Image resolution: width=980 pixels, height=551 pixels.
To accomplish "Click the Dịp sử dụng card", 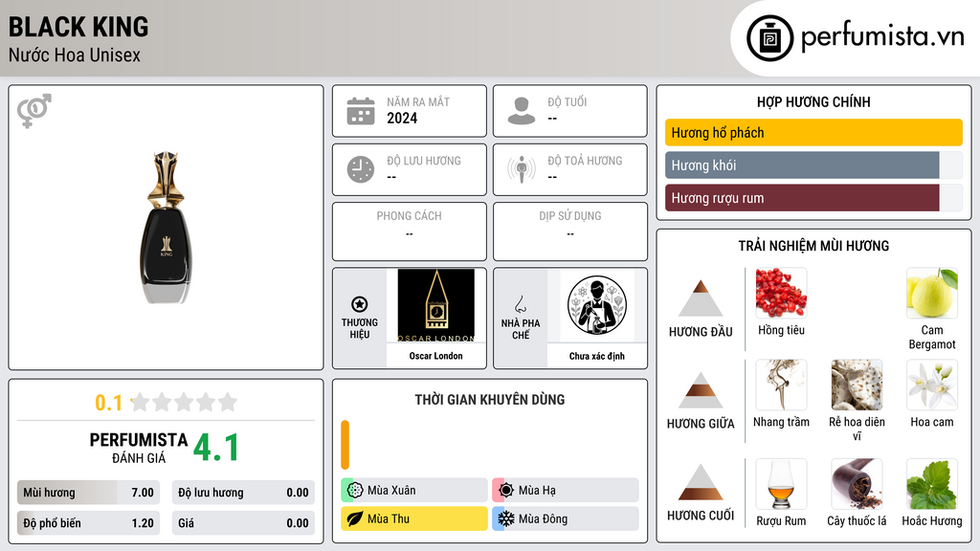I will [x=570, y=231].
